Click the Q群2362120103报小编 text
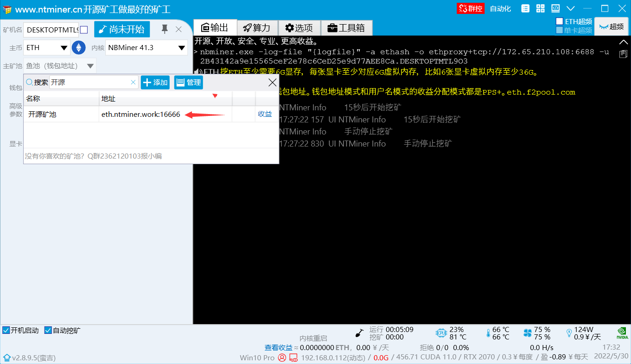The width and height of the screenshot is (631, 364). [124, 156]
